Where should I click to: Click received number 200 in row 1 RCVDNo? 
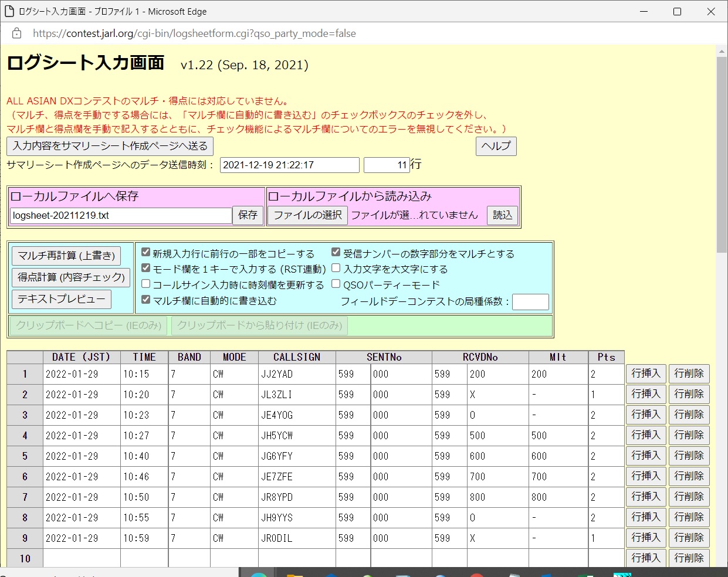(498, 374)
